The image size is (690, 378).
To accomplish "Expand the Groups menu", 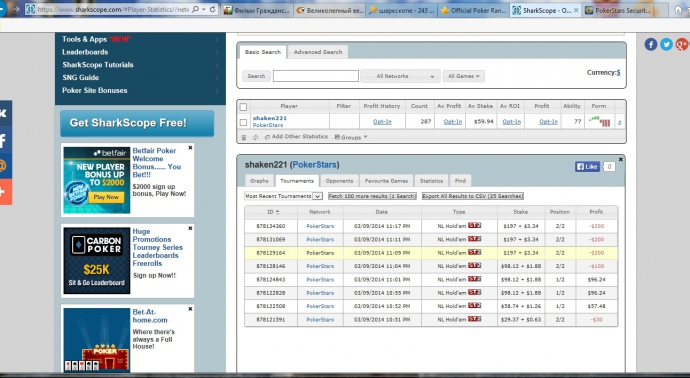I will click(351, 137).
